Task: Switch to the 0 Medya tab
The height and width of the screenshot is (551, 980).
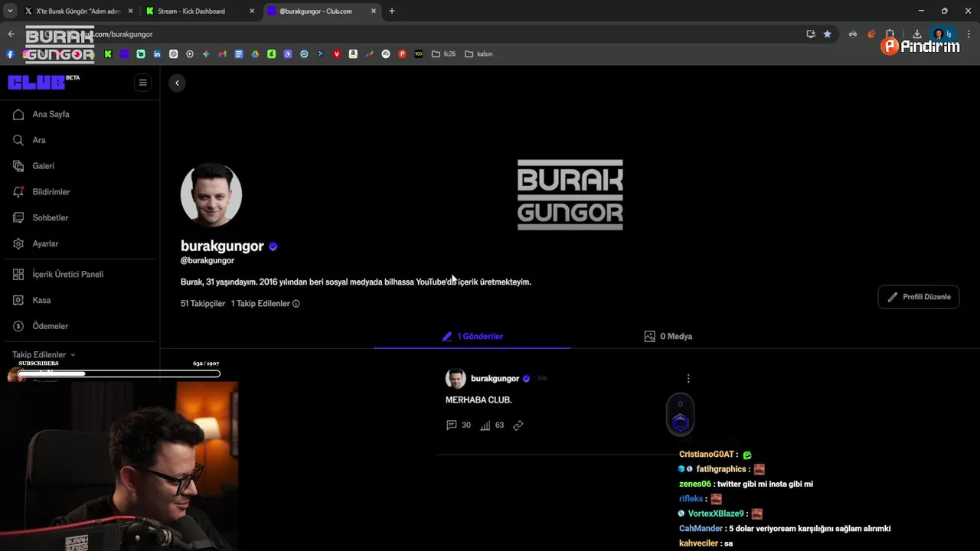Action: tap(668, 337)
